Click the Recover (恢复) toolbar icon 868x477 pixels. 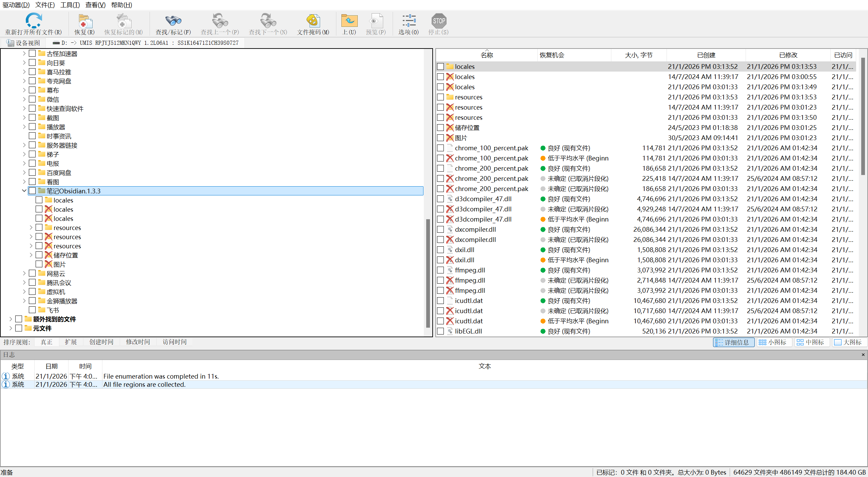[x=84, y=21]
